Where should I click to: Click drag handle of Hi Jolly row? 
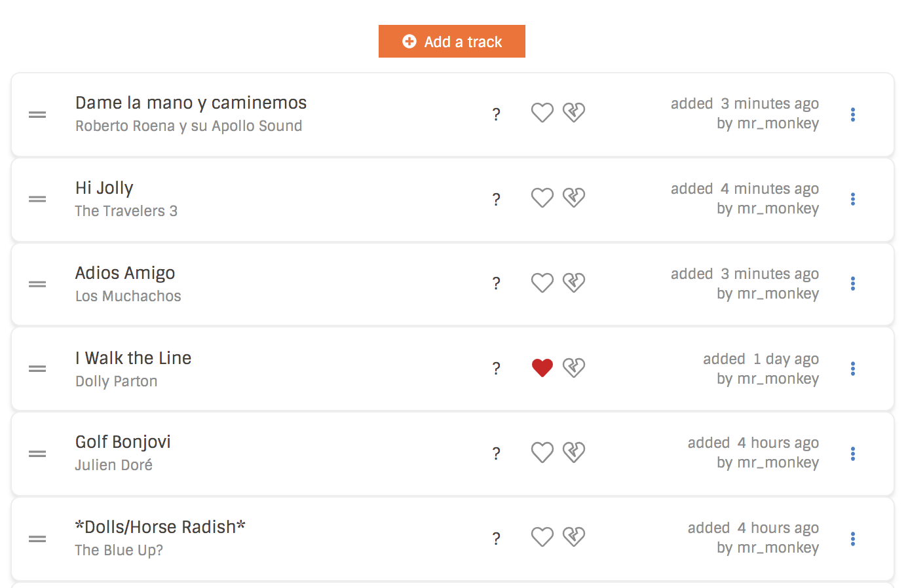pos(37,199)
